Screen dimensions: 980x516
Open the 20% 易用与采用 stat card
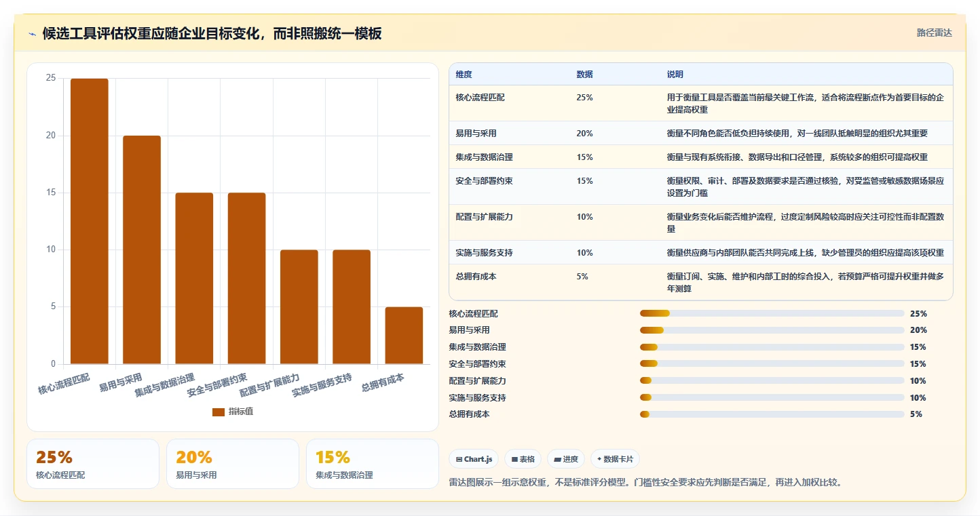click(x=233, y=464)
